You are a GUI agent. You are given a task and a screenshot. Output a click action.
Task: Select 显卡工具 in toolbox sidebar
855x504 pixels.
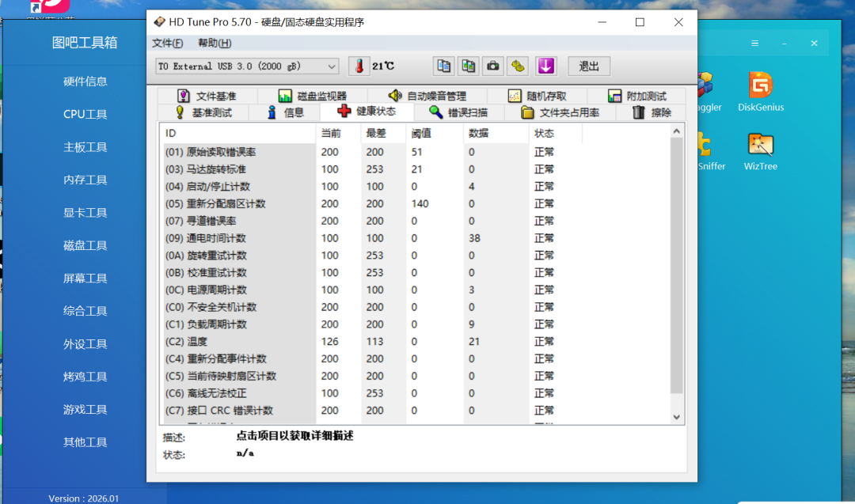point(85,213)
